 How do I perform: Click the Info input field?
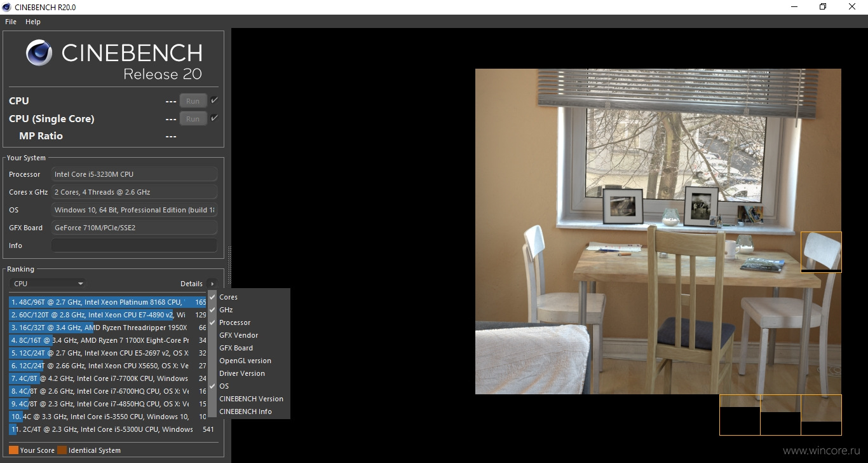(x=134, y=245)
